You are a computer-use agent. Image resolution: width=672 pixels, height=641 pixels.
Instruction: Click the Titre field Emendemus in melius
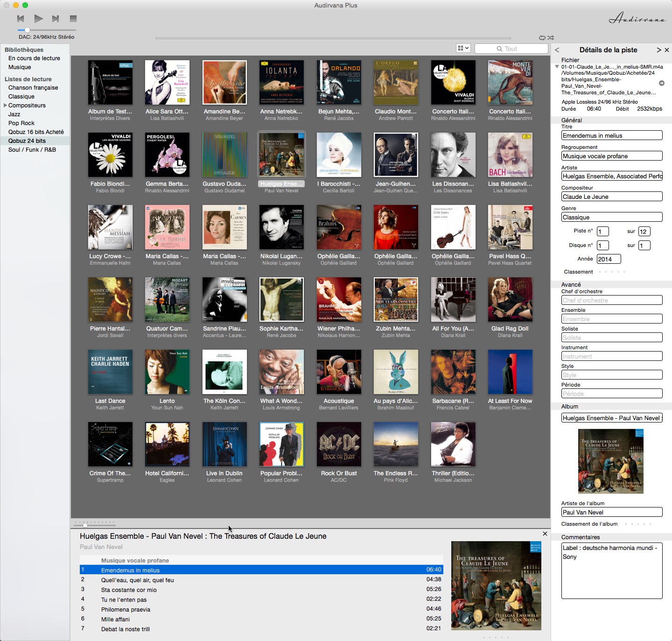tap(612, 135)
